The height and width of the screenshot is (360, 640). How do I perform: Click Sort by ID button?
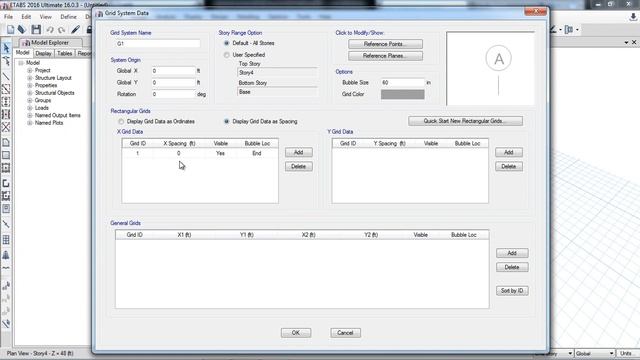[x=512, y=291]
